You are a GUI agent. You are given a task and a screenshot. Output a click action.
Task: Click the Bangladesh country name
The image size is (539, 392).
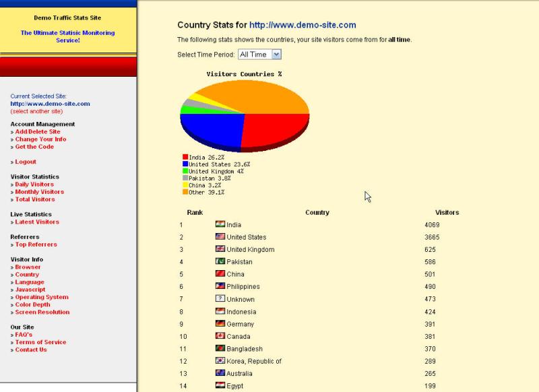point(245,349)
